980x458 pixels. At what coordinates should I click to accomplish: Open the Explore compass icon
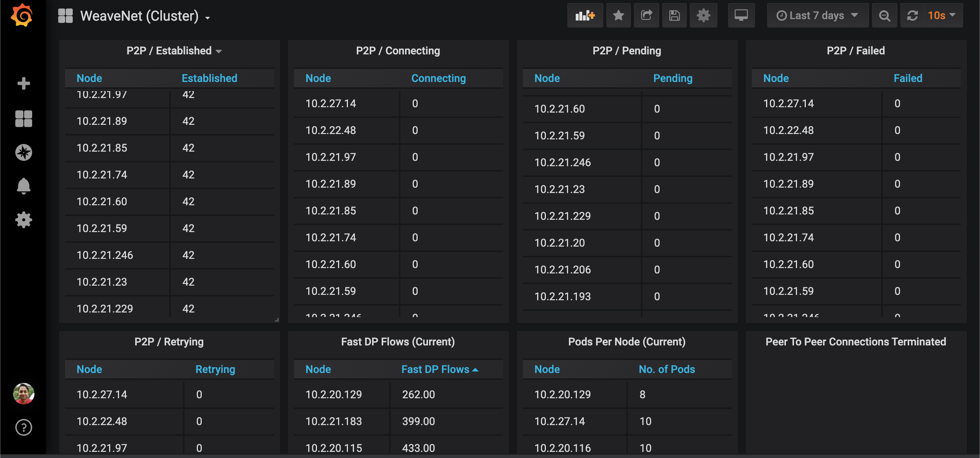[23, 152]
